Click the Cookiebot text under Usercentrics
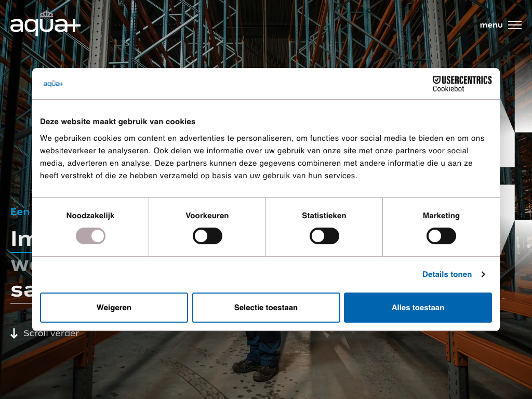 [448, 89]
